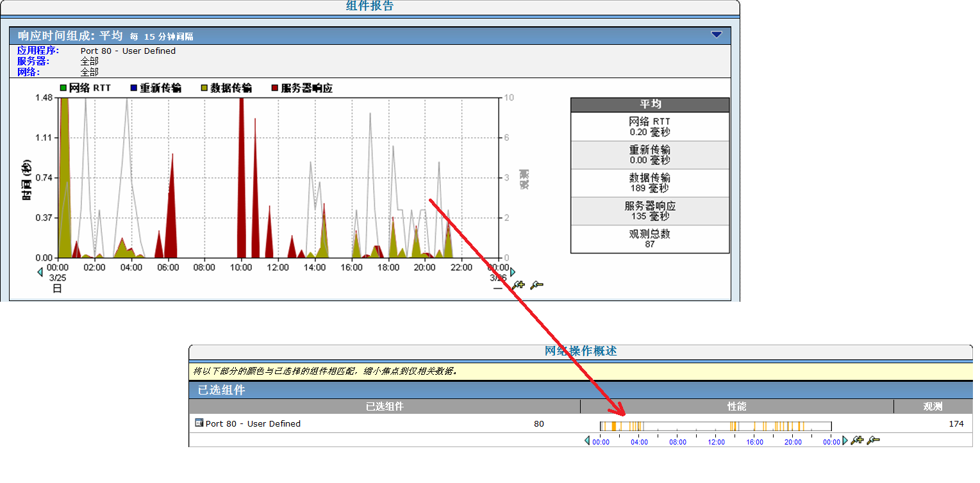Jump to 12:00 on the performance timeline
The image size is (980, 483).
(716, 442)
